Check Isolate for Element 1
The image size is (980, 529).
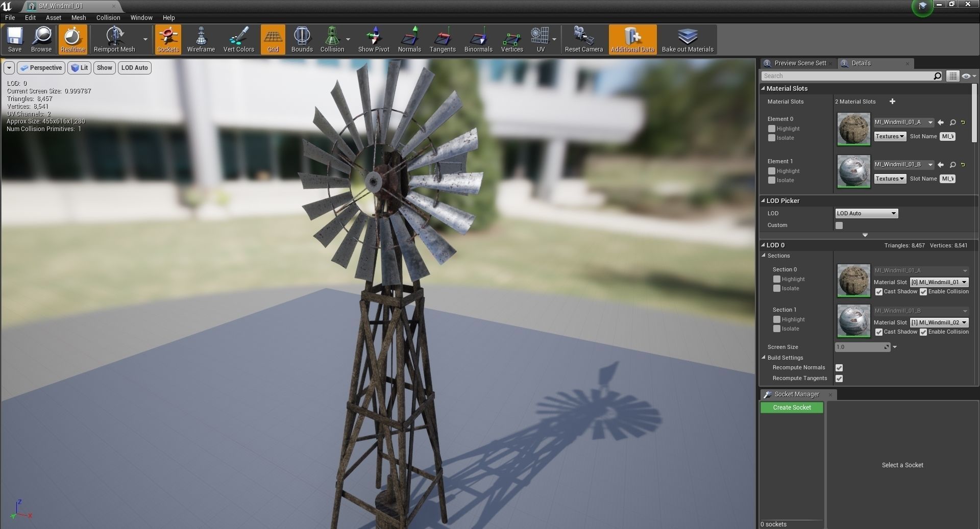[x=772, y=180]
